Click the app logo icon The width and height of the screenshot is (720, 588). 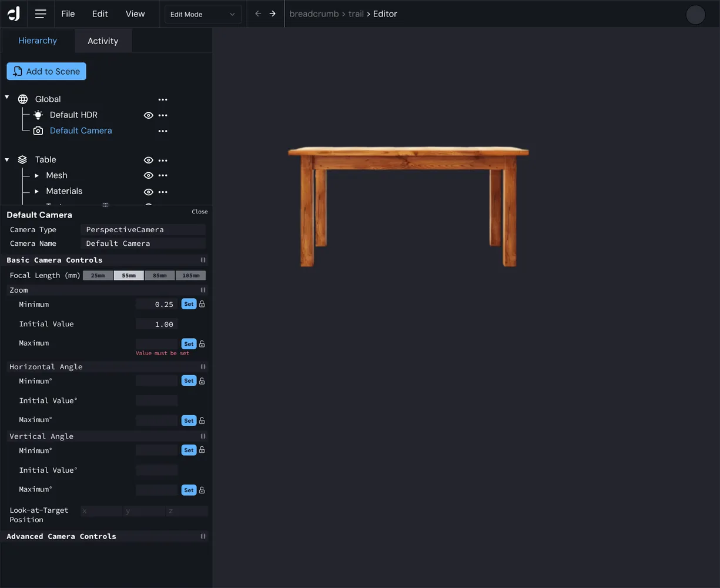(14, 14)
